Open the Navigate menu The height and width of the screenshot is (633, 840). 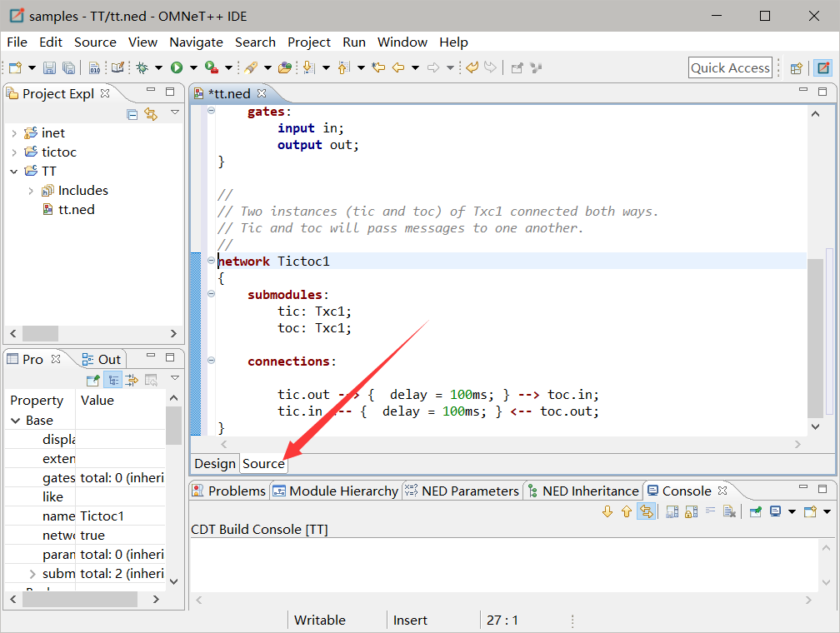(x=196, y=42)
